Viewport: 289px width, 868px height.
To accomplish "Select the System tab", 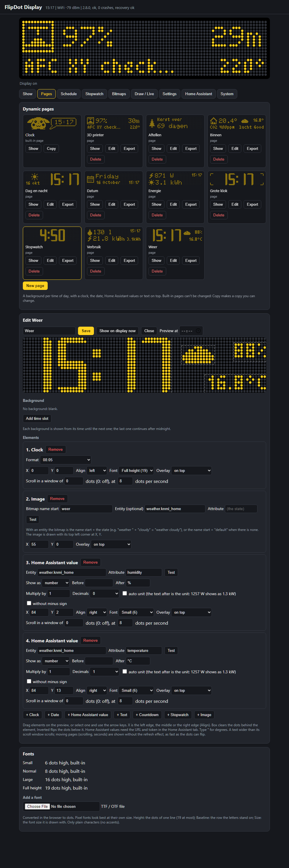I will point(227,94).
